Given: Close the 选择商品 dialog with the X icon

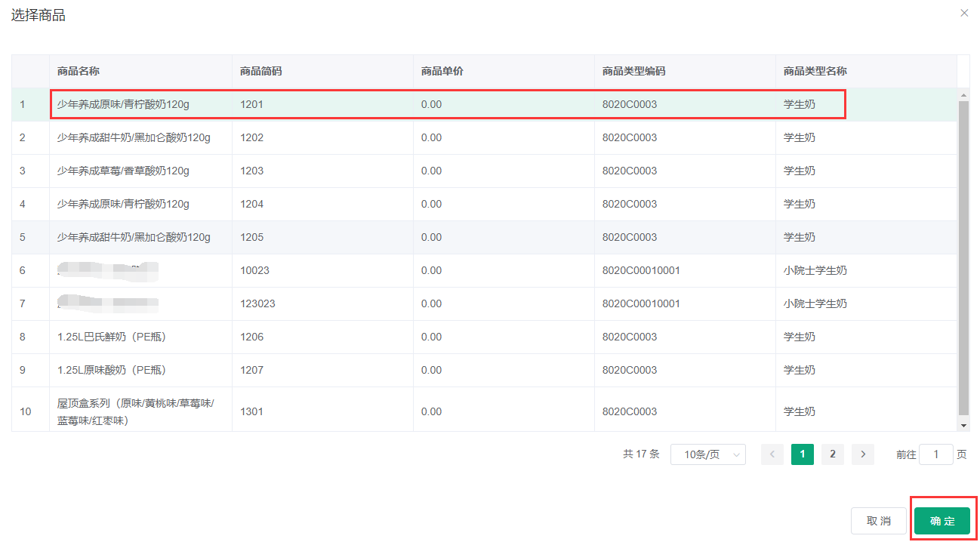Looking at the screenshot, I should pyautogui.click(x=964, y=14).
